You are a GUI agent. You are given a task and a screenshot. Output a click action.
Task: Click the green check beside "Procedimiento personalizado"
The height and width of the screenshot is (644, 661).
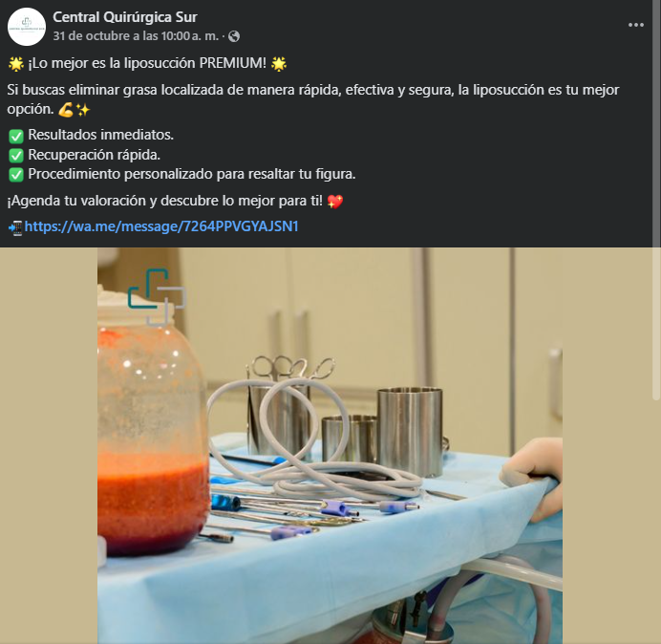(15, 174)
